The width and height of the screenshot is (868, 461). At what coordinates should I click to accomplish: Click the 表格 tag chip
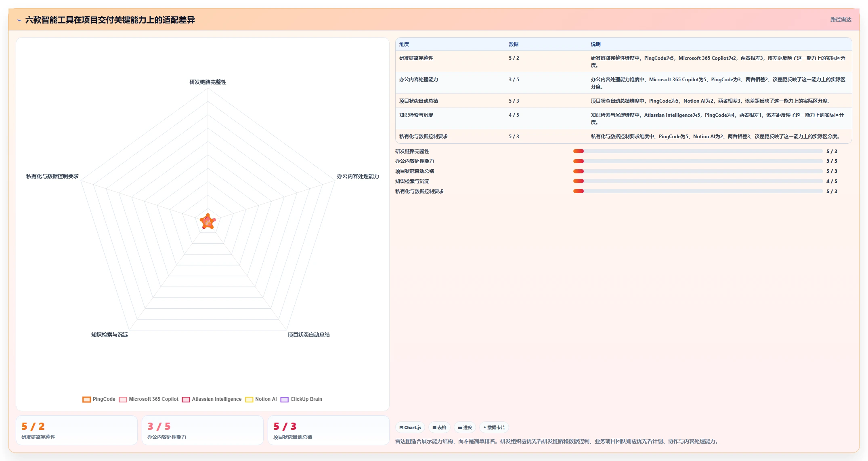coord(439,427)
